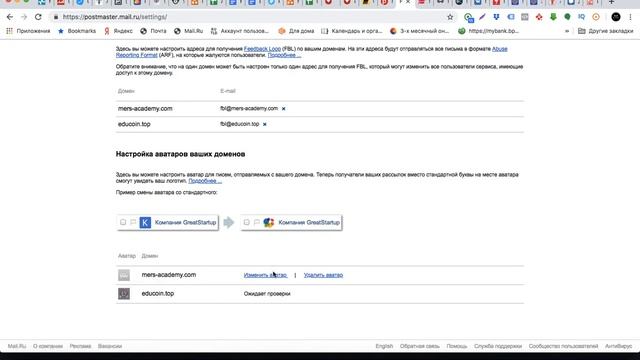Click the Настройка аватаров ваших доменов heading
Screen dimensions: 640x360
[180, 154]
